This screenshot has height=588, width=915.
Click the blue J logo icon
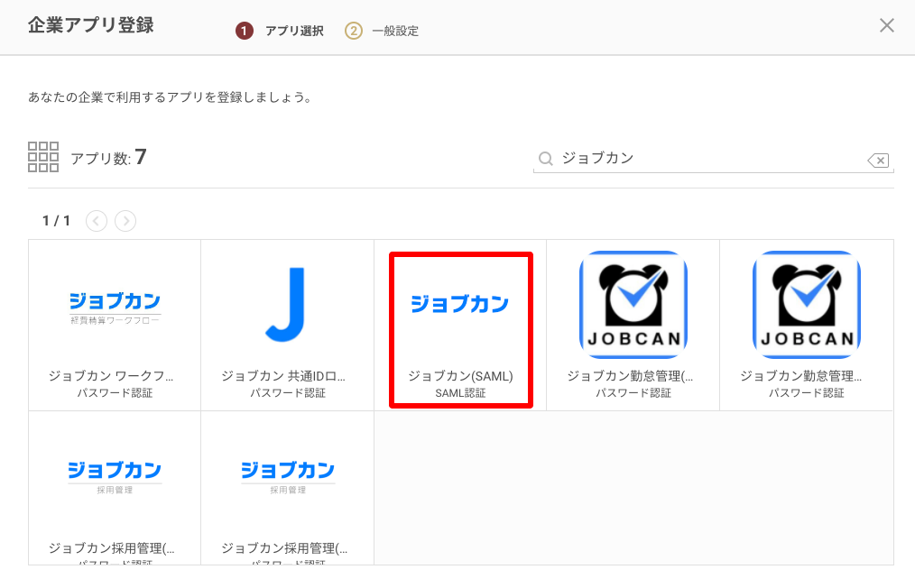tap(287, 305)
